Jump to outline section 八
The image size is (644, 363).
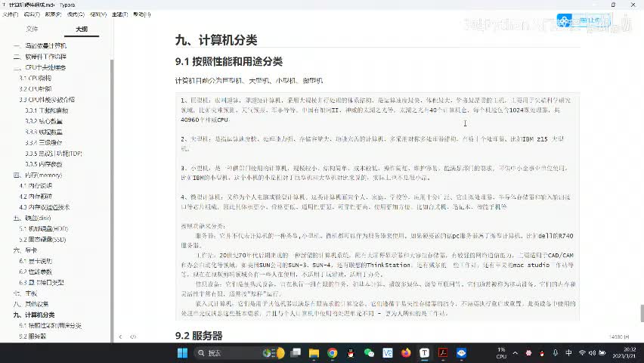point(31,304)
